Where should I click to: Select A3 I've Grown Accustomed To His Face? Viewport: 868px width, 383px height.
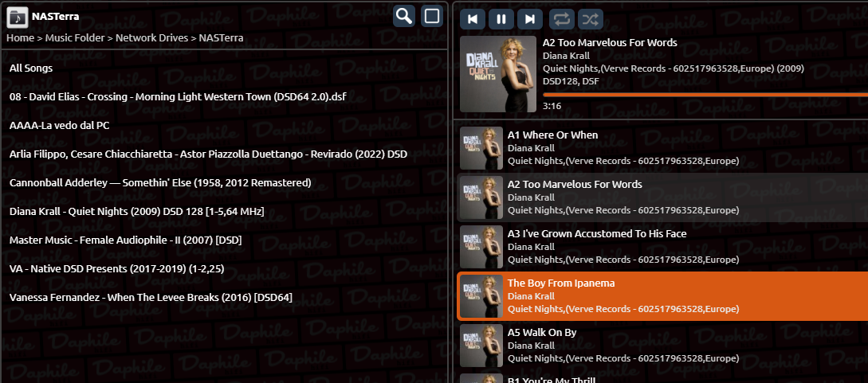pyautogui.click(x=662, y=247)
